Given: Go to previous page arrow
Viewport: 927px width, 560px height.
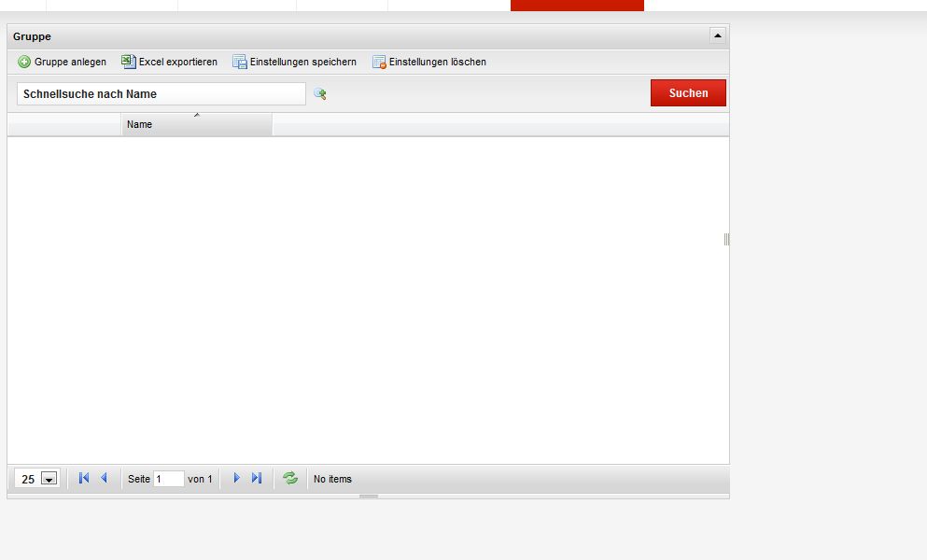Looking at the screenshot, I should [104, 478].
